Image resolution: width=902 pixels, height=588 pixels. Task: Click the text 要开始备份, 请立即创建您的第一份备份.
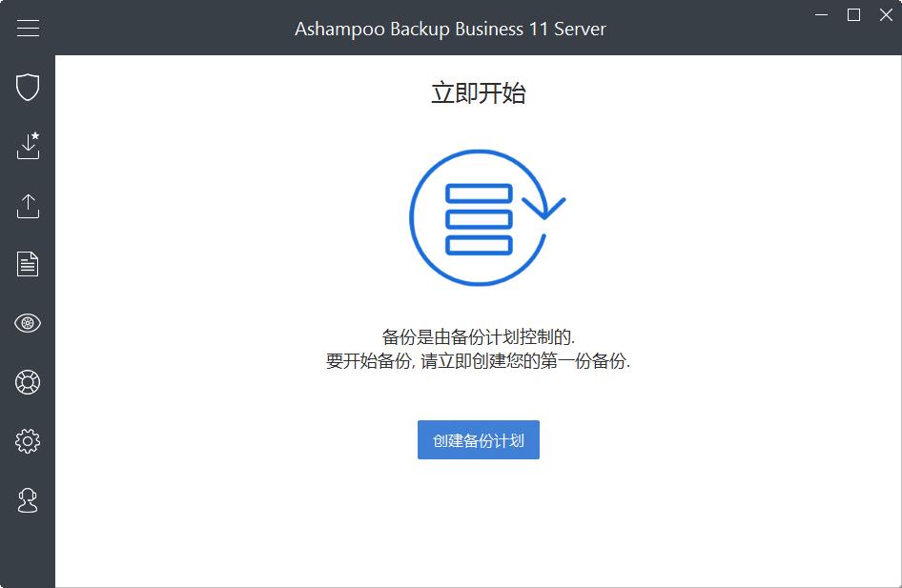[478, 361]
